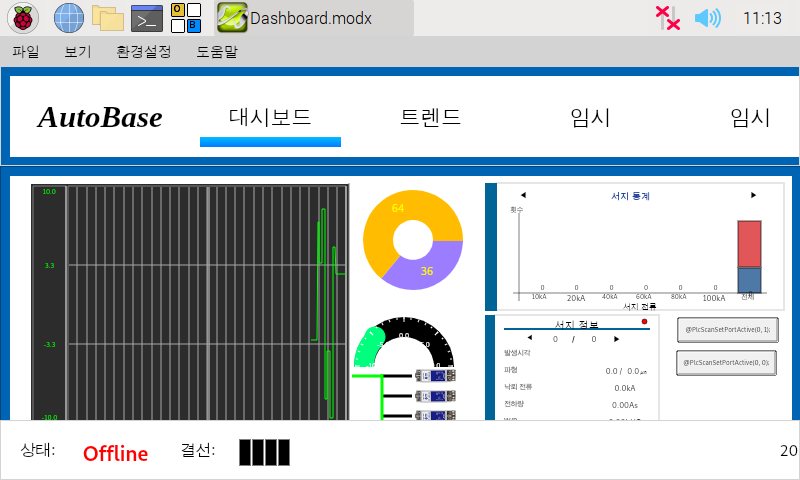Launch the web browser globe icon
The image size is (800, 480).
coord(69,18)
